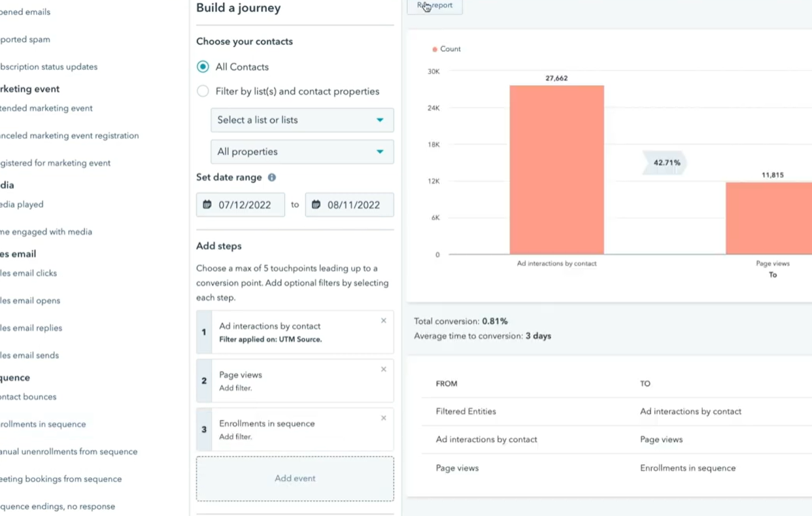Screen dimensions: 812x516
Task: Click the calendar icon in the 07/12/2022 field
Action: pos(207,205)
